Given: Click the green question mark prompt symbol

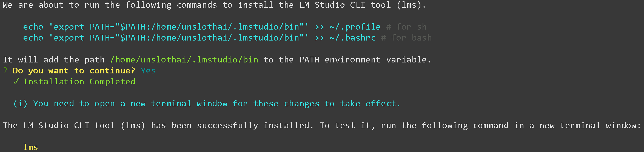Looking at the screenshot, I should (5, 71).
